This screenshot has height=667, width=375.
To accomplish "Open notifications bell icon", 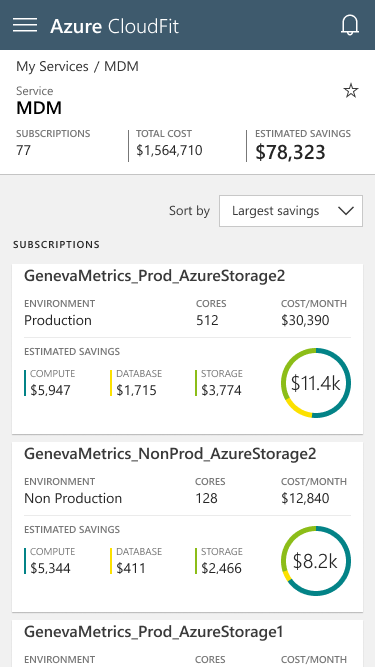I will coord(350,26).
